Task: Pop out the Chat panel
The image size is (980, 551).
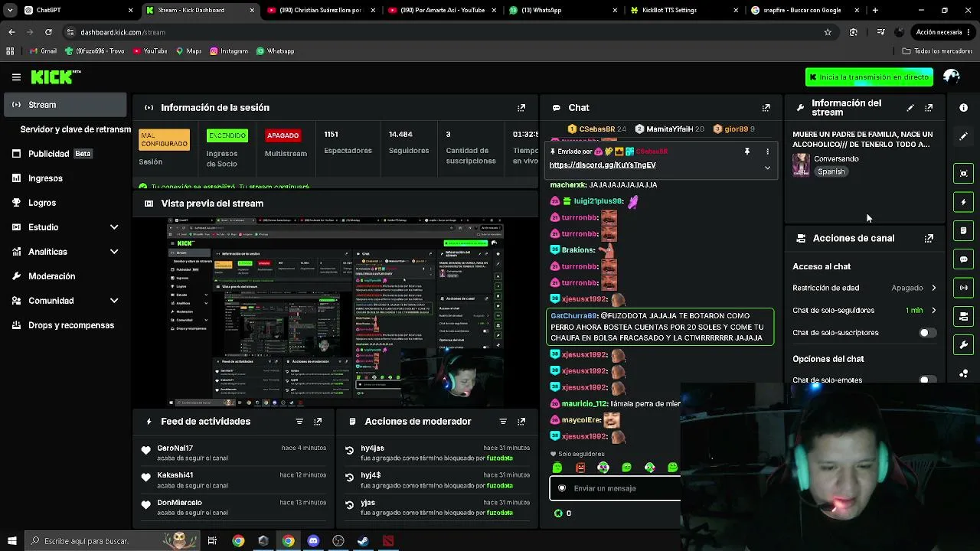Action: 766,108
